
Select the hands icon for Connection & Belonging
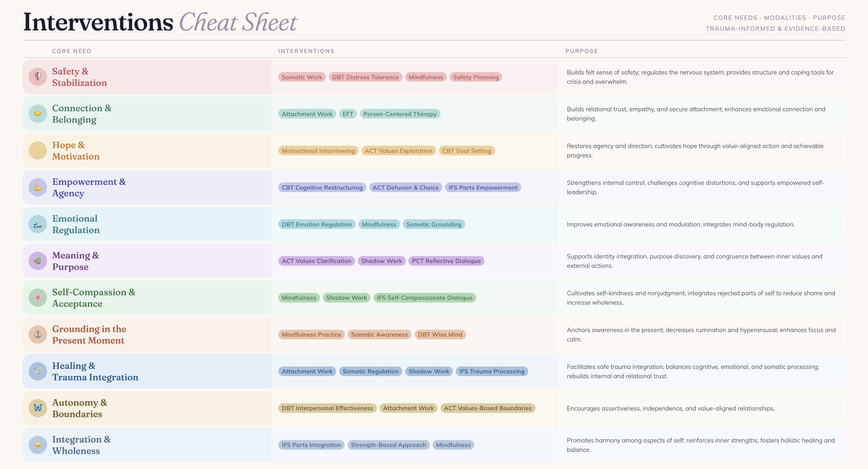38,114
